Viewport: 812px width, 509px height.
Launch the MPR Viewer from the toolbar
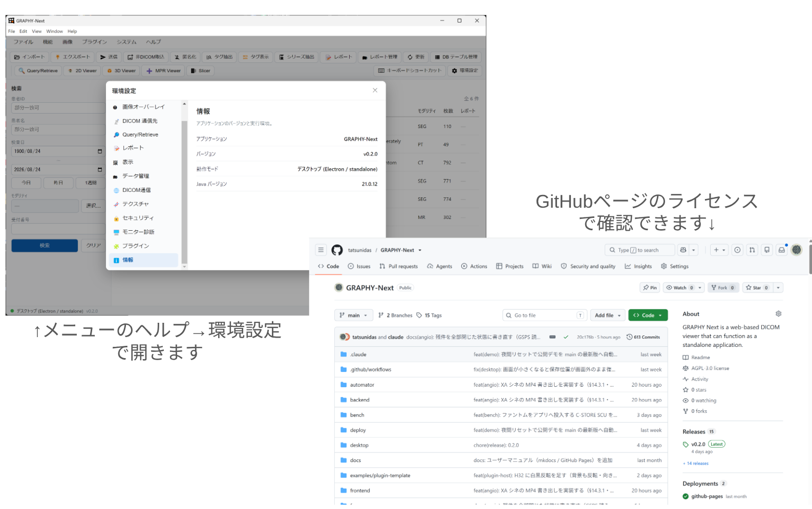(163, 71)
